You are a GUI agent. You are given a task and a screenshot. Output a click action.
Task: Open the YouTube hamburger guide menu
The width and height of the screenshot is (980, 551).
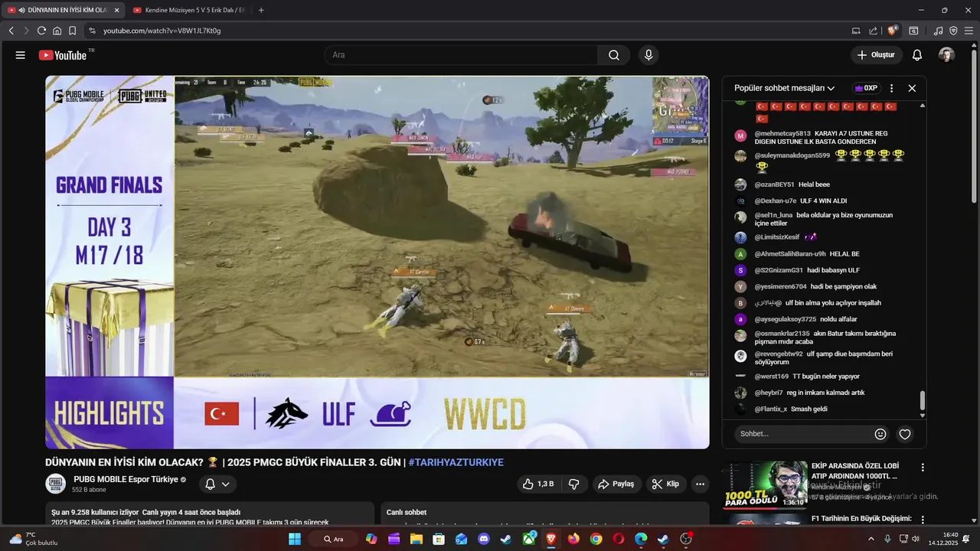[x=21, y=55]
